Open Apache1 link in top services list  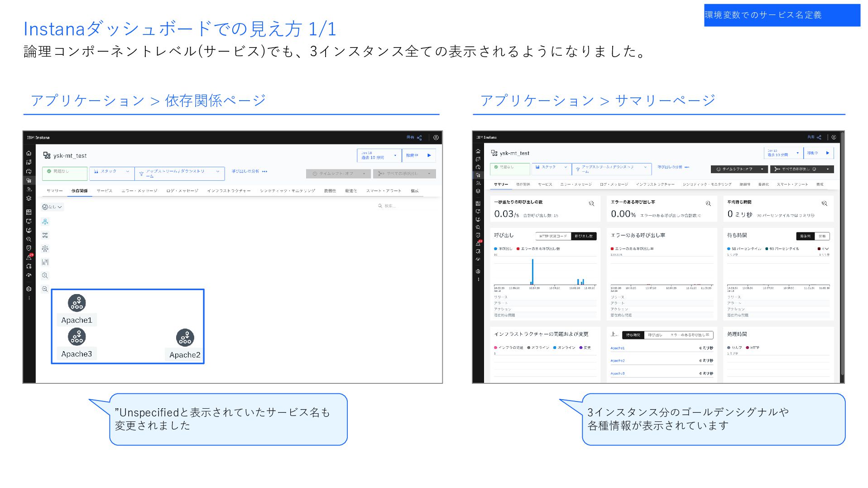[618, 348]
